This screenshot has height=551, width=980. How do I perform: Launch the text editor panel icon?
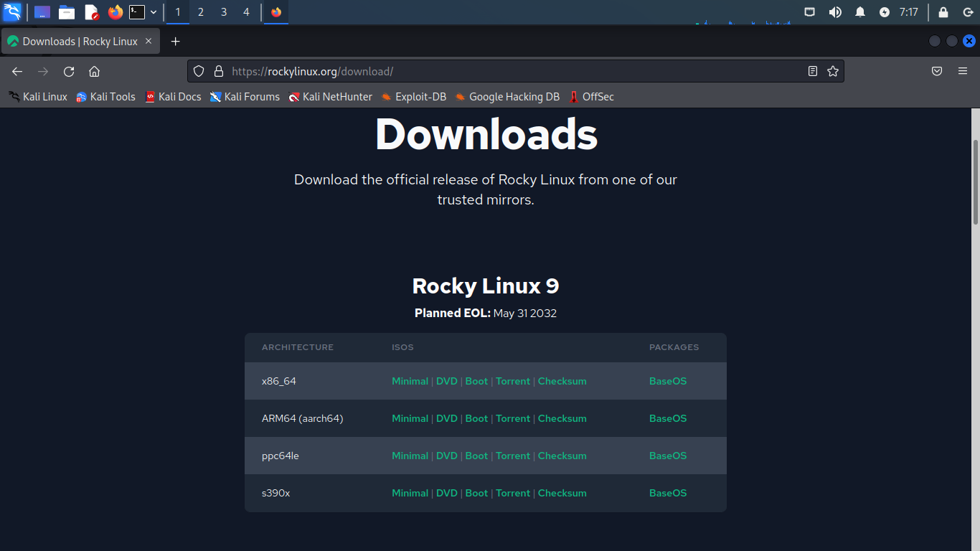point(91,12)
